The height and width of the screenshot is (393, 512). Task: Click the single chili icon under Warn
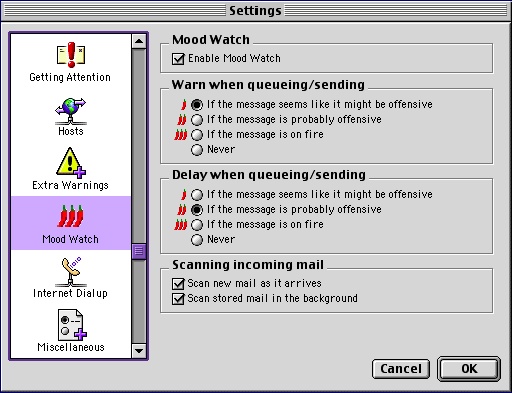(x=184, y=104)
